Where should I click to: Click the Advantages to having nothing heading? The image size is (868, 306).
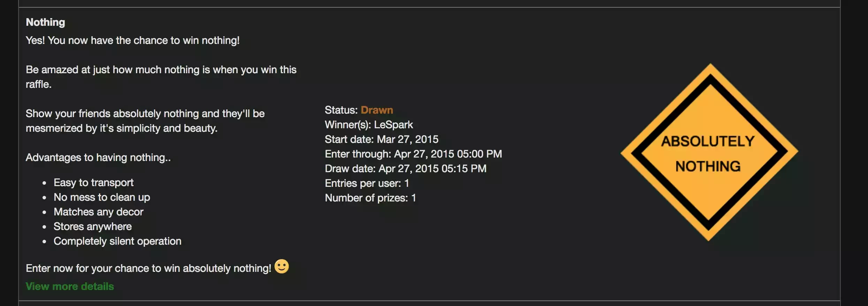[x=98, y=158]
